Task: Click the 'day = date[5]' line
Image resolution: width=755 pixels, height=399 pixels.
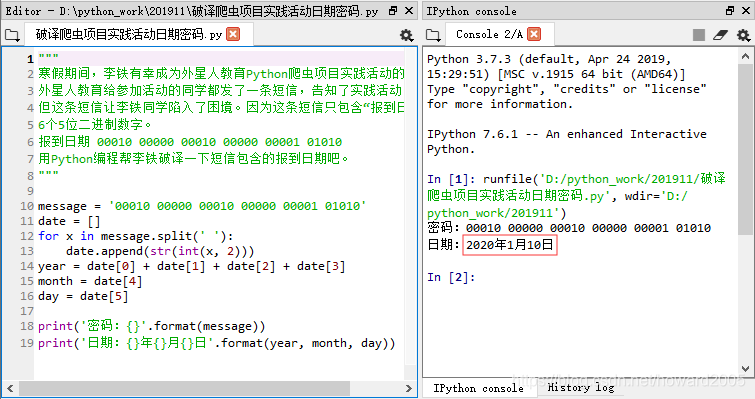Action: click(83, 296)
